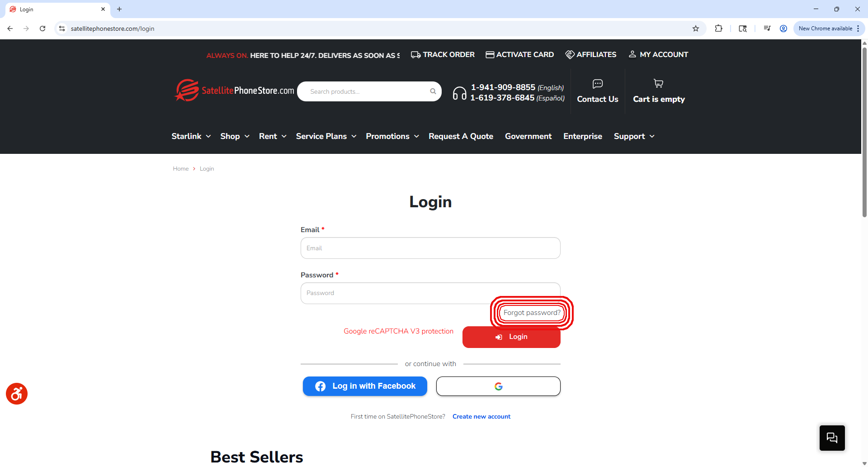This screenshot has height=467, width=868.
Task: Expand the Support menu
Action: click(x=634, y=136)
